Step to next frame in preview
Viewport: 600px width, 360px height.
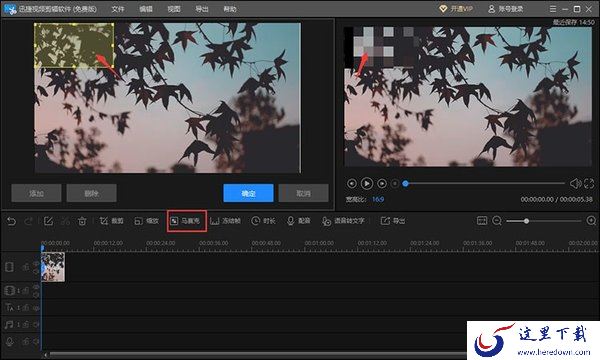click(x=382, y=184)
